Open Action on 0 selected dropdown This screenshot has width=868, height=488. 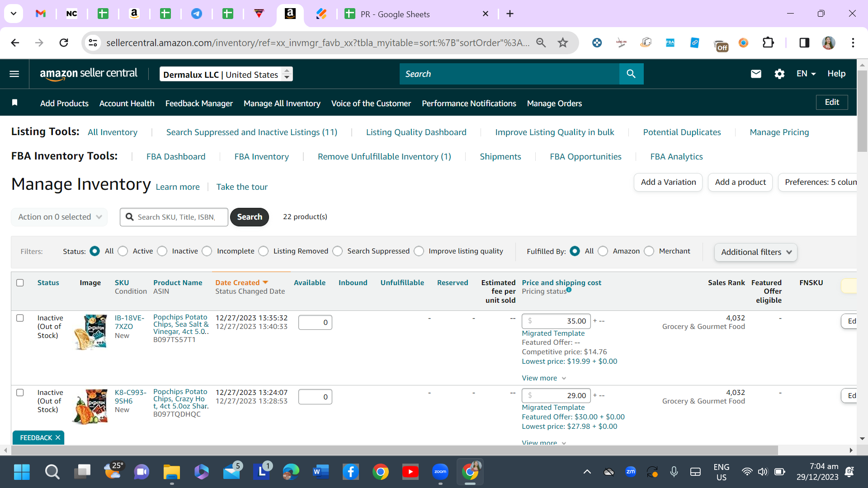(60, 217)
